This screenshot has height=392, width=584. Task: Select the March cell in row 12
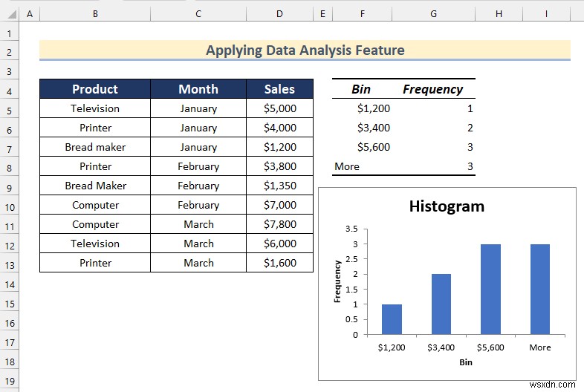coord(198,244)
